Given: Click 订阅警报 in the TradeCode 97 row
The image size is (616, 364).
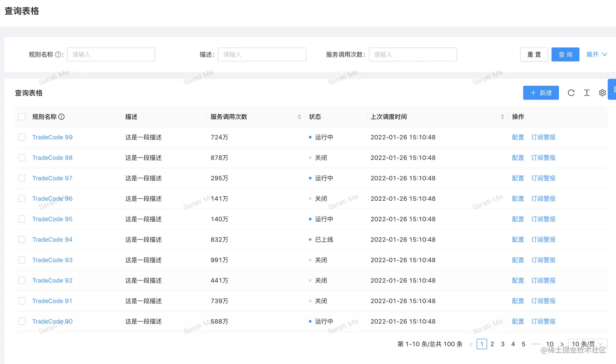Looking at the screenshot, I should [x=543, y=178].
